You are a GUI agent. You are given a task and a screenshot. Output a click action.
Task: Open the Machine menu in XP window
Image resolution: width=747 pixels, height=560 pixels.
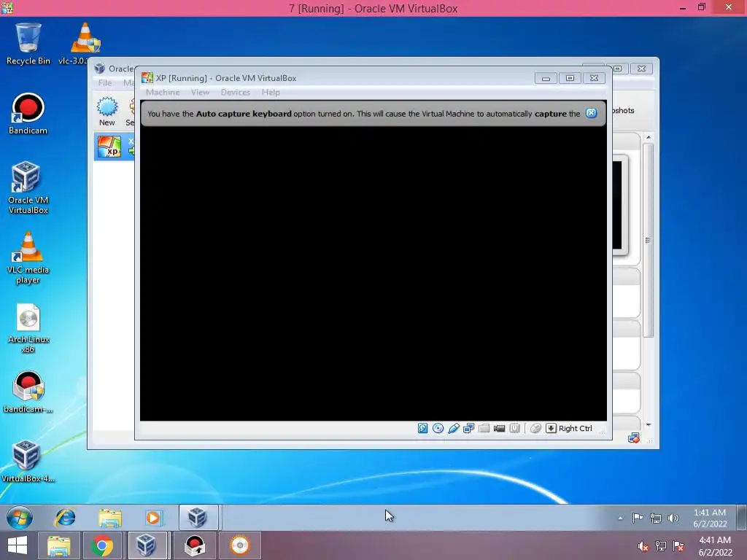[x=163, y=93]
